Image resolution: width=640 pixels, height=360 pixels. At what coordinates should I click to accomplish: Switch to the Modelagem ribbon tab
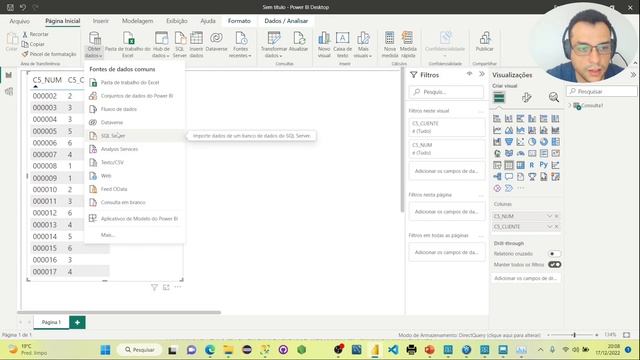coord(138,21)
